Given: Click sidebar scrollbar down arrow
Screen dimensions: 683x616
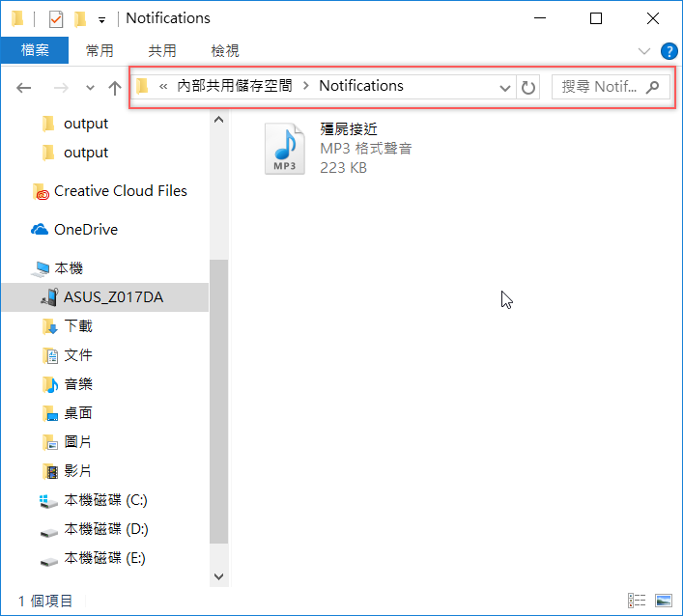Looking at the screenshot, I should 218,576.
